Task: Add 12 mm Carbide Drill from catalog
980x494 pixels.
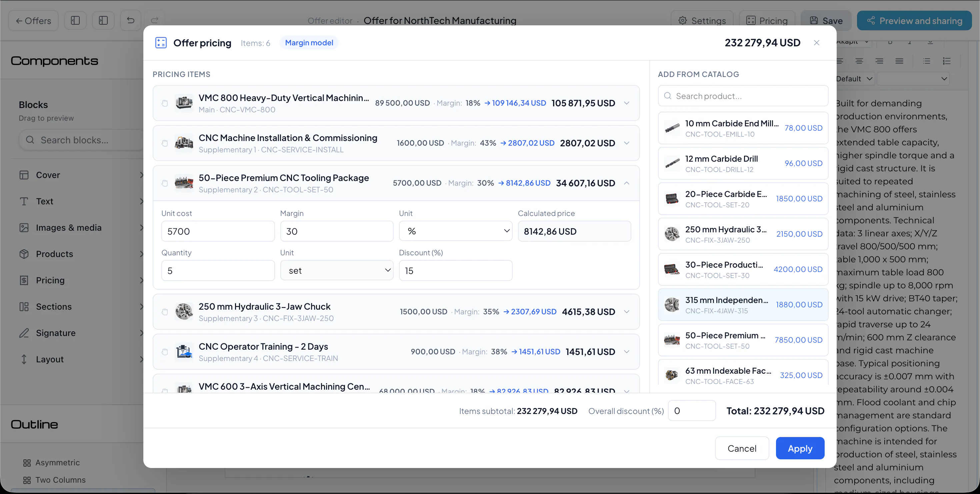Action: point(743,164)
